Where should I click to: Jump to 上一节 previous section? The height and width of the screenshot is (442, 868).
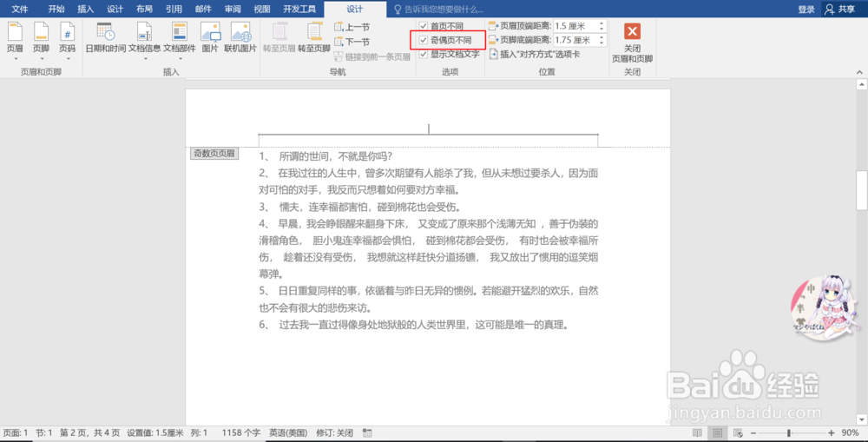tap(352, 27)
